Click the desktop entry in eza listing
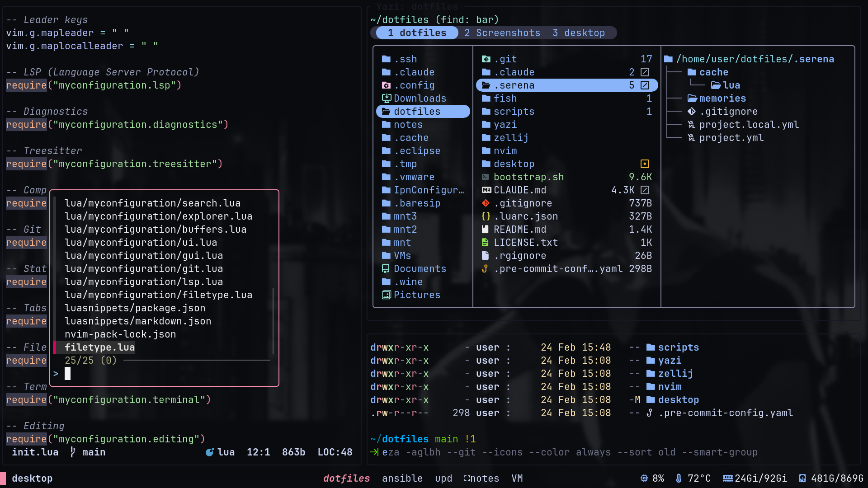The height and width of the screenshot is (488, 868). [673, 400]
